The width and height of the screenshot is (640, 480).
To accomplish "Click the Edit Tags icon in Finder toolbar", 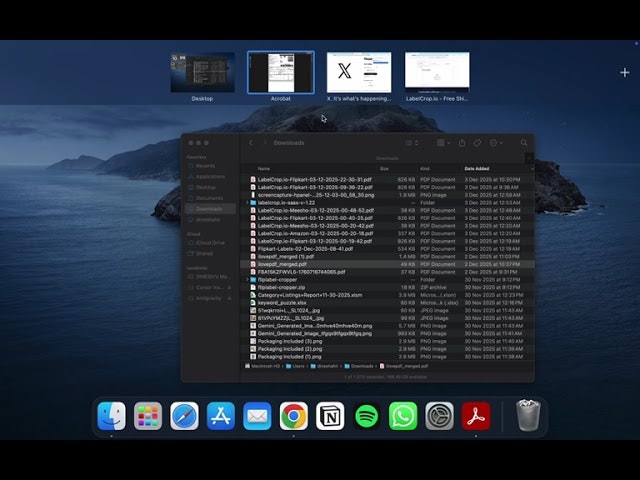I will click(x=477, y=143).
